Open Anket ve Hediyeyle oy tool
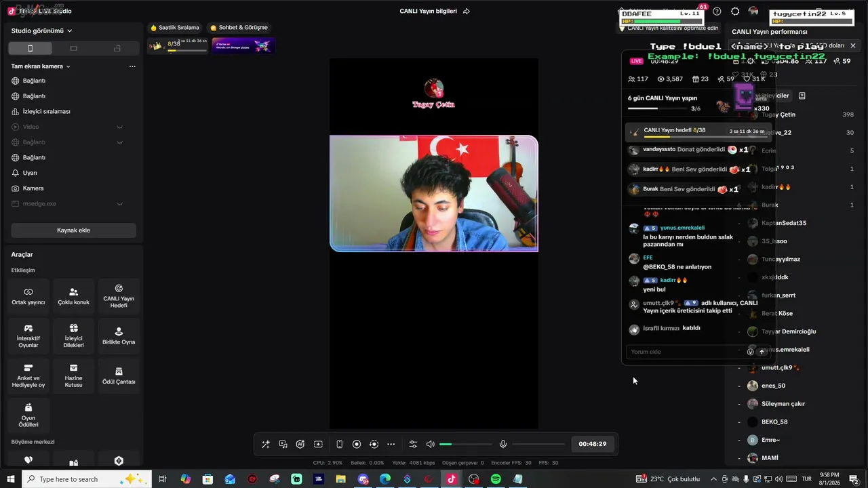868x488 pixels. coord(28,376)
